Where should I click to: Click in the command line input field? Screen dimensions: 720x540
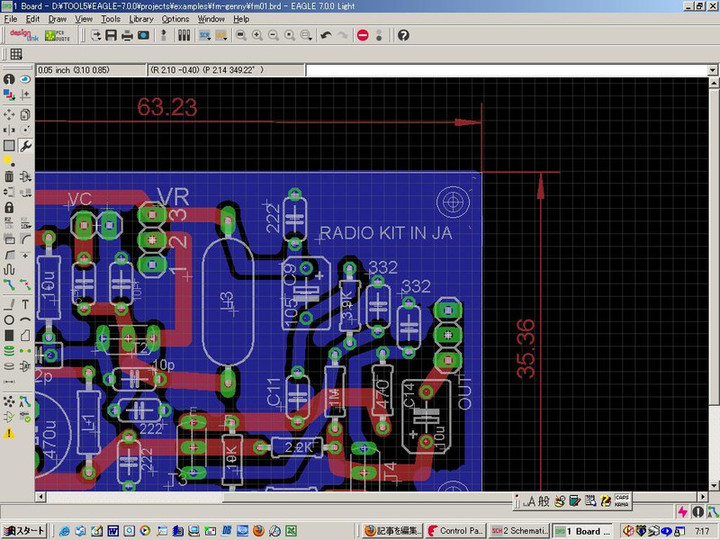[500, 71]
